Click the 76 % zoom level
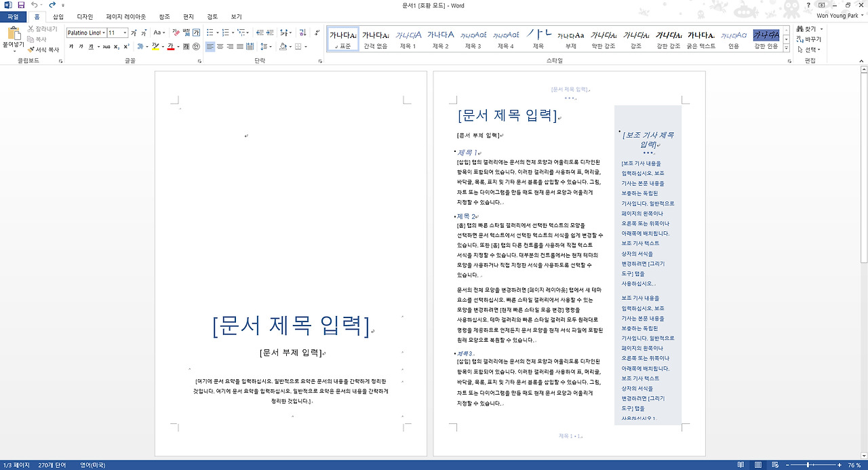Screen dimensions: 868x470 pyautogui.click(x=854, y=465)
